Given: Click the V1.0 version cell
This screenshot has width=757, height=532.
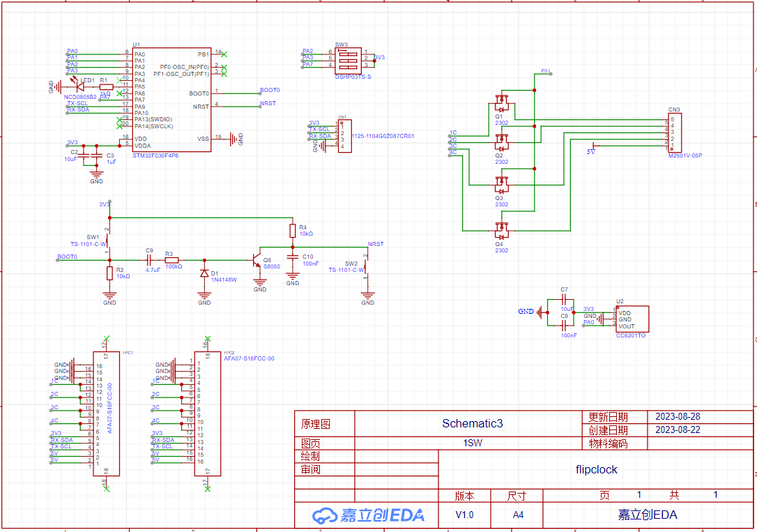Looking at the screenshot, I should pos(464,515).
